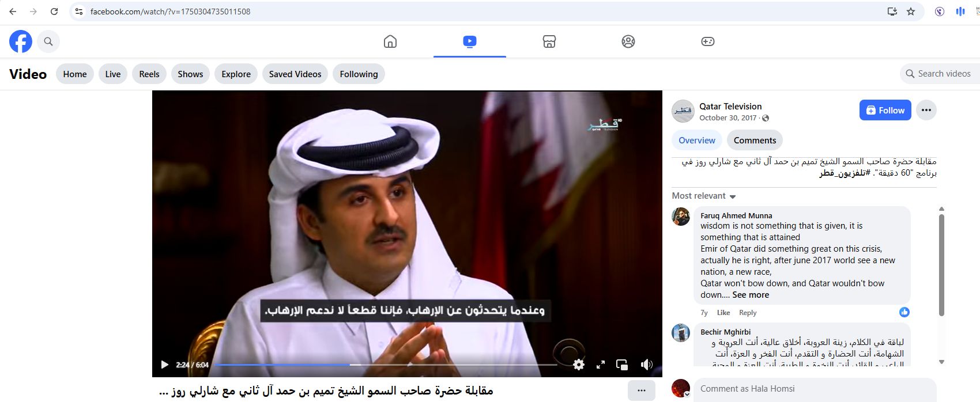Image resolution: width=980 pixels, height=402 pixels.
Task: Click browser back arrow
Action: (x=13, y=12)
